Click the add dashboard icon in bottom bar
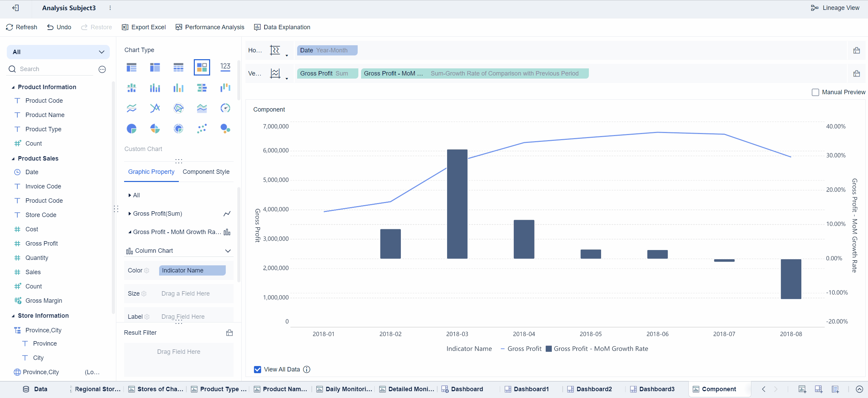The height and width of the screenshot is (398, 868). coord(819,389)
